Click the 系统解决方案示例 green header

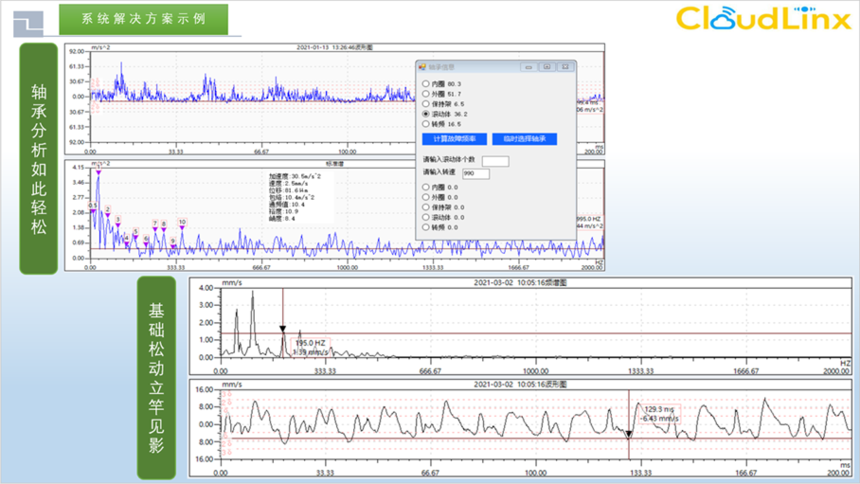[x=144, y=19]
